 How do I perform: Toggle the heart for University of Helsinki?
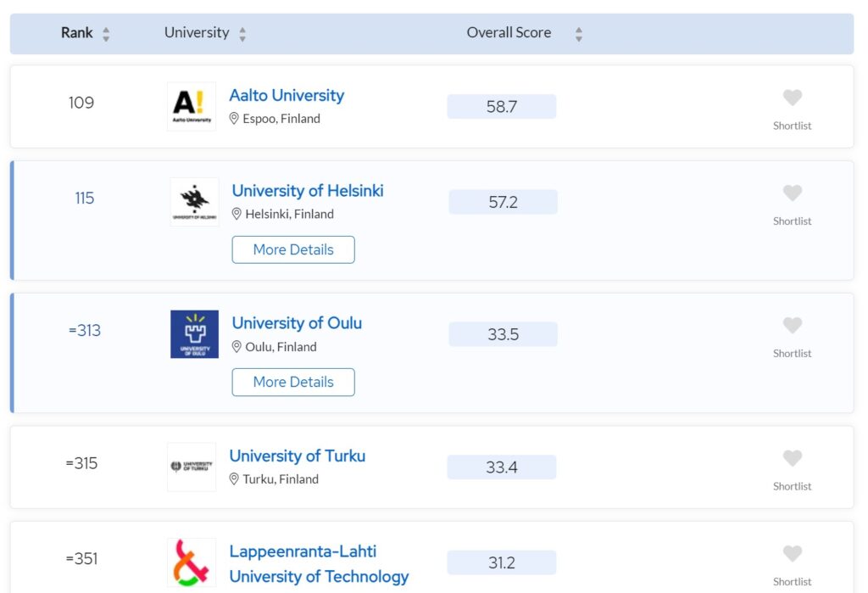pyautogui.click(x=792, y=193)
